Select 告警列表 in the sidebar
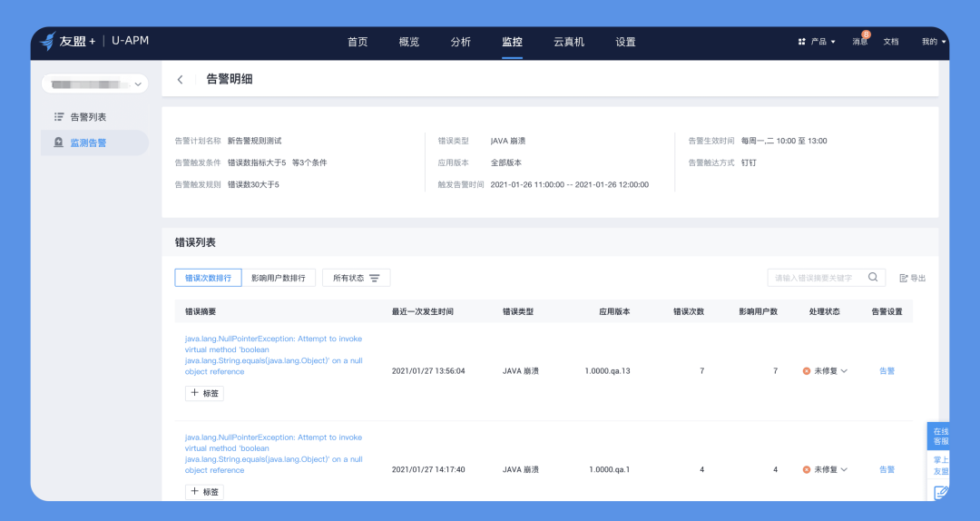This screenshot has height=521, width=980. tap(95, 117)
